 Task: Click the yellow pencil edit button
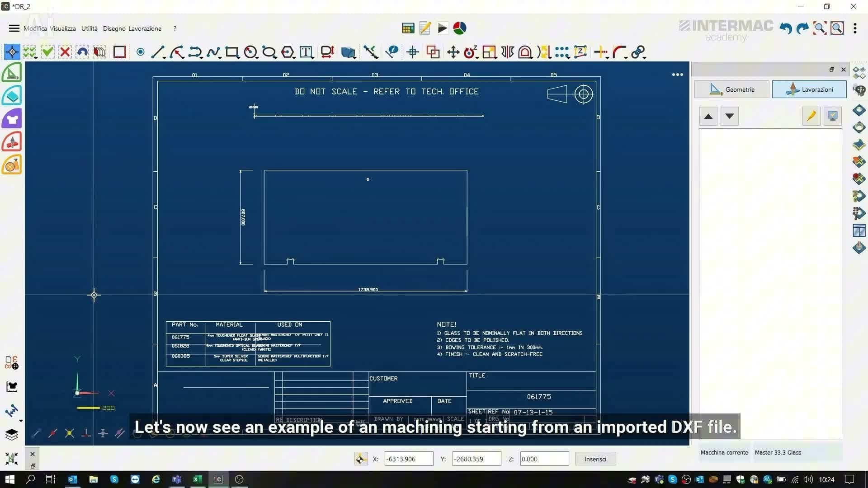(x=811, y=116)
